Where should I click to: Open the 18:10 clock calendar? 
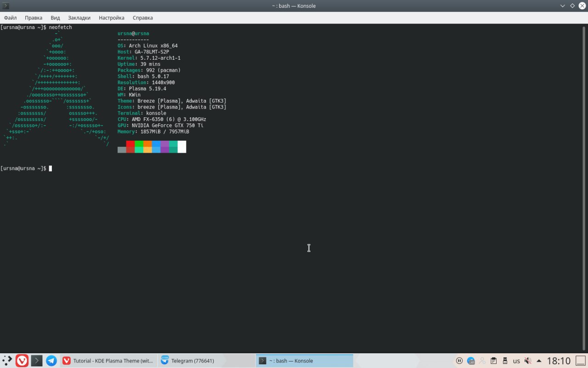coord(559,361)
